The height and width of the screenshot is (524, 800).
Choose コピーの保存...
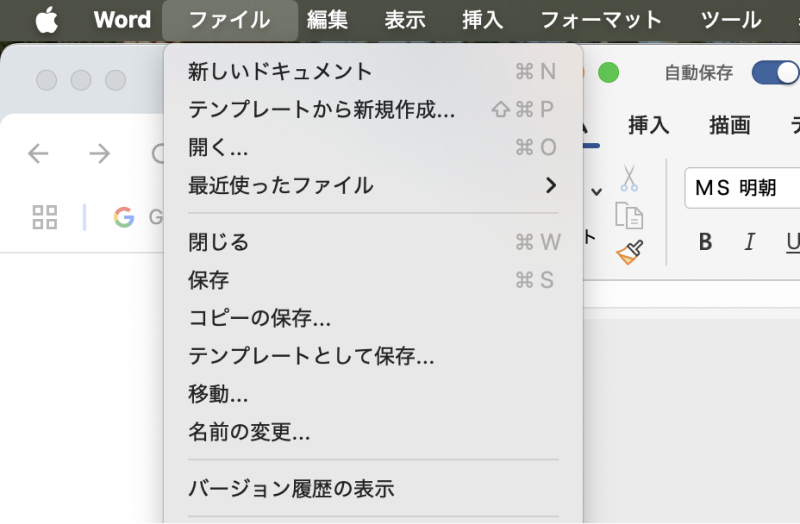pyautogui.click(x=373, y=318)
